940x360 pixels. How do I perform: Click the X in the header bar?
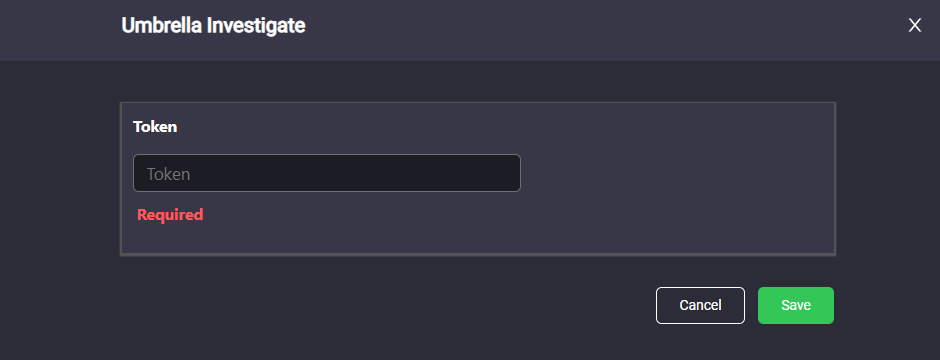pyautogui.click(x=914, y=25)
